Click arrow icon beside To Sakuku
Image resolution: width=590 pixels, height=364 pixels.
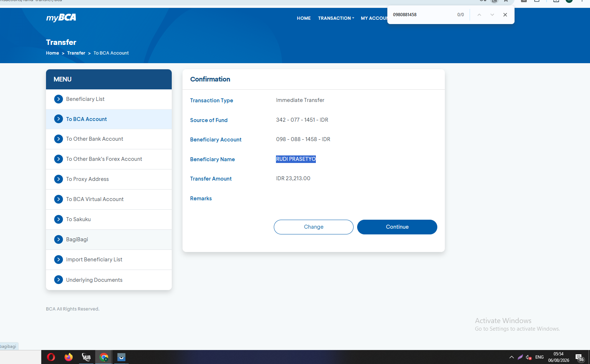[x=59, y=219]
